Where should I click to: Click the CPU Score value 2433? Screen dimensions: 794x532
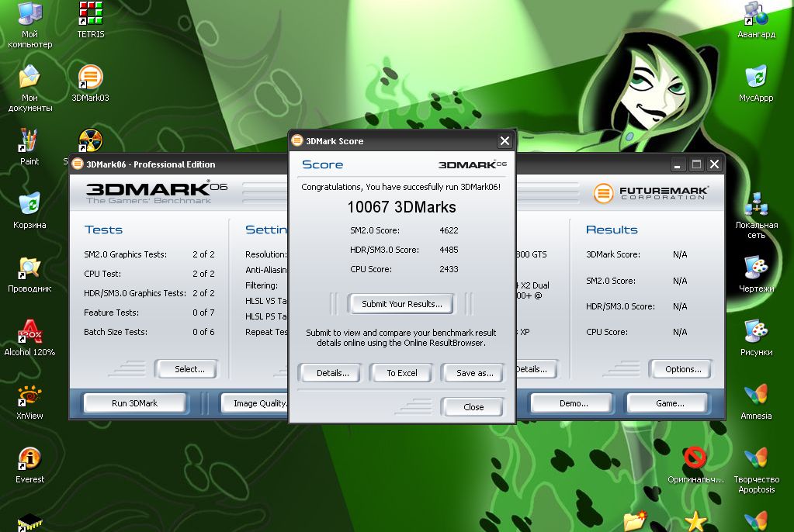pos(449,269)
